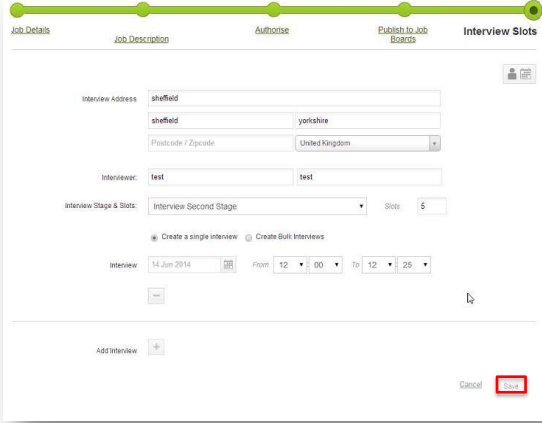Remove interview row with minus button

point(156,296)
